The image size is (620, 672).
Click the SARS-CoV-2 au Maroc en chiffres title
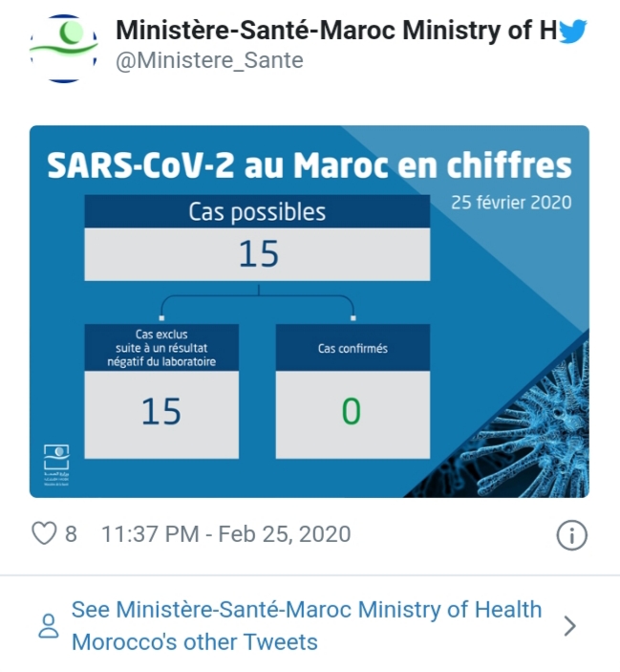[310, 165]
